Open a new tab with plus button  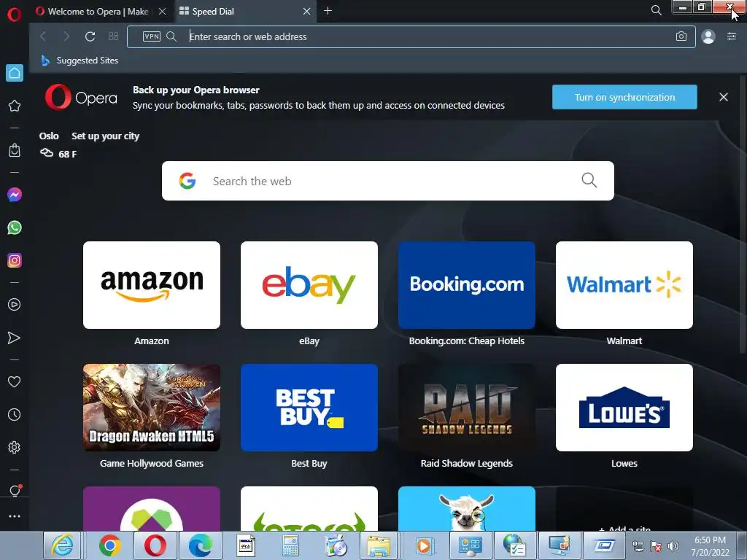click(328, 11)
